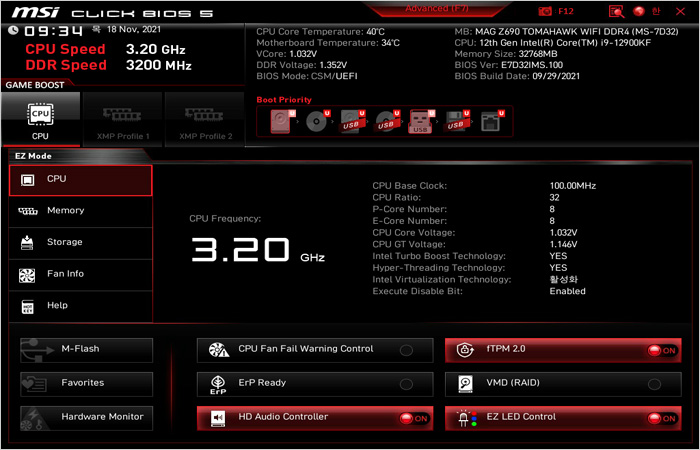Open Favorites
700x450 pixels.
[86, 384]
